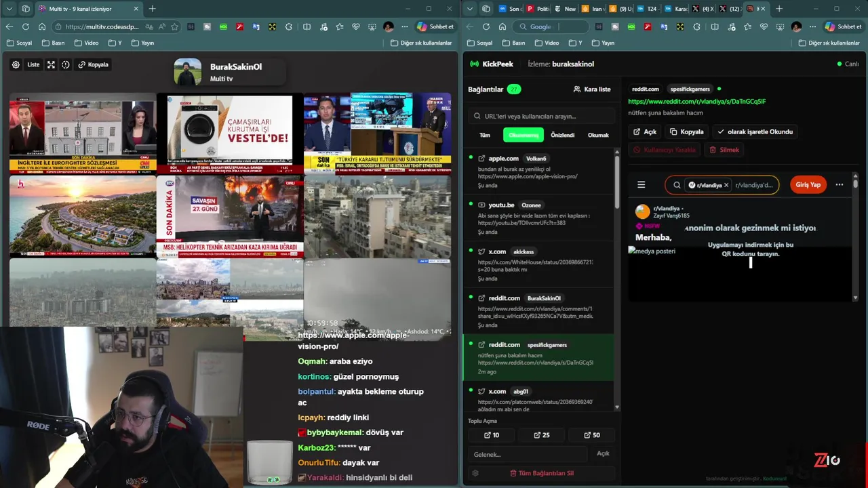The height and width of the screenshot is (488, 868).
Task: Click the Gelenek custom count field
Action: 528,454
